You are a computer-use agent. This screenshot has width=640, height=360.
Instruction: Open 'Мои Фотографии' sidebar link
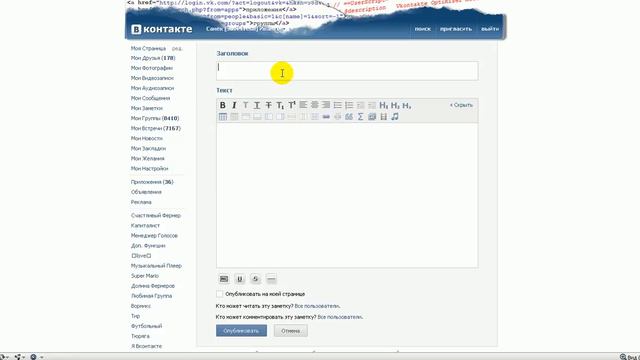(152, 68)
